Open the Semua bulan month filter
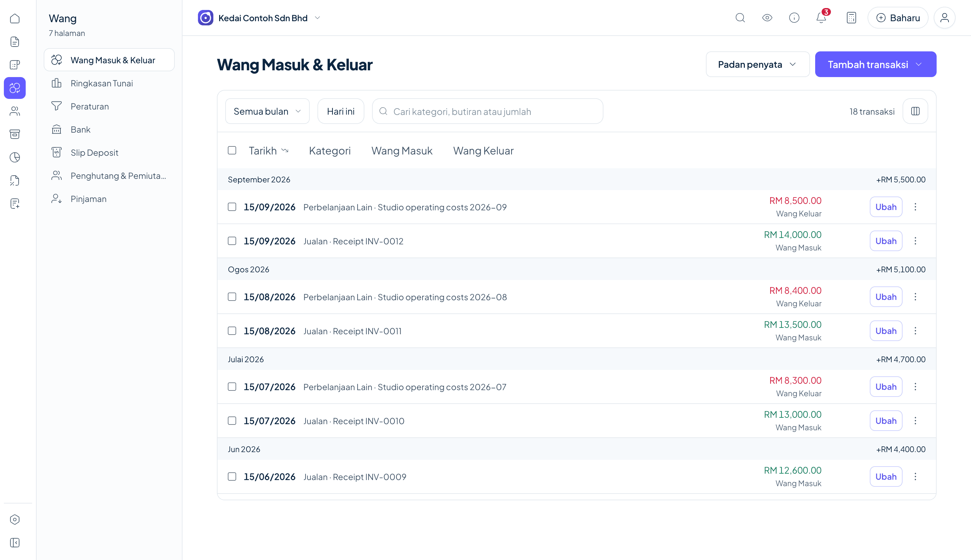The height and width of the screenshot is (560, 971). point(267,111)
